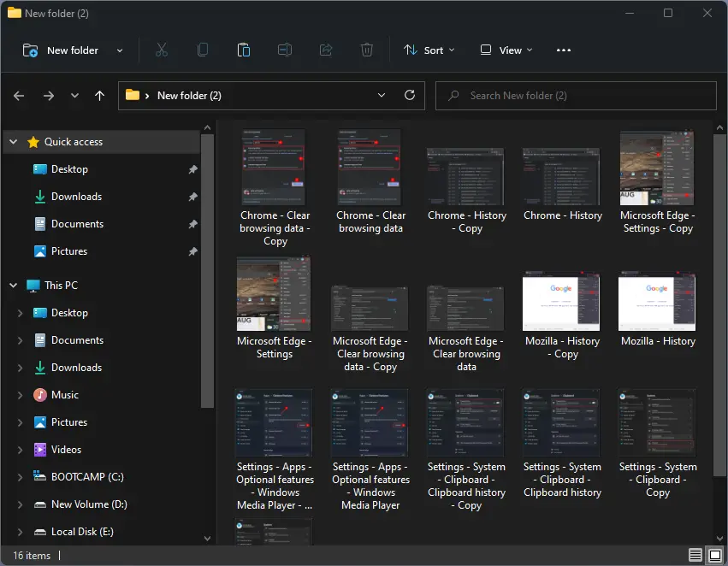Click the search magnifier icon
This screenshot has width=728, height=566.
453,96
